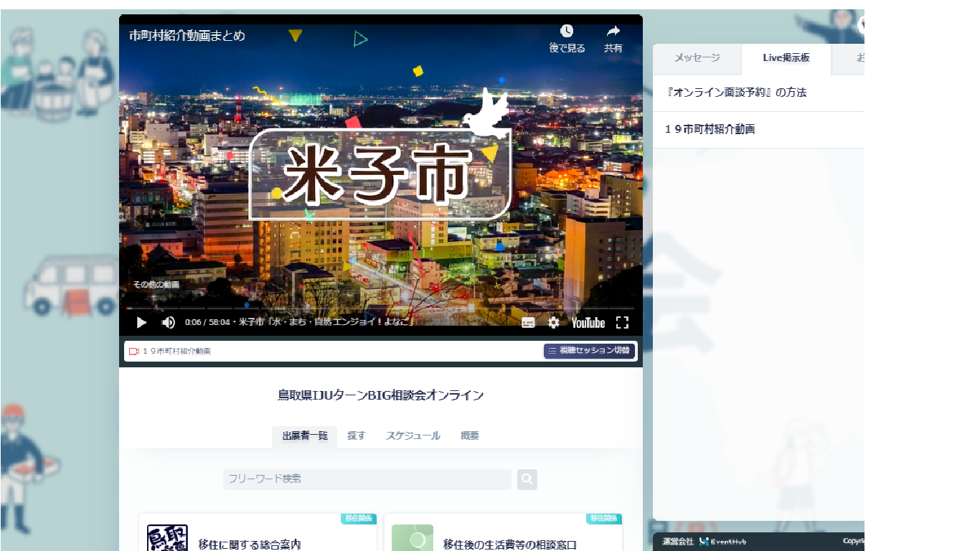Click the 視聴セッション切替 button

tap(588, 351)
